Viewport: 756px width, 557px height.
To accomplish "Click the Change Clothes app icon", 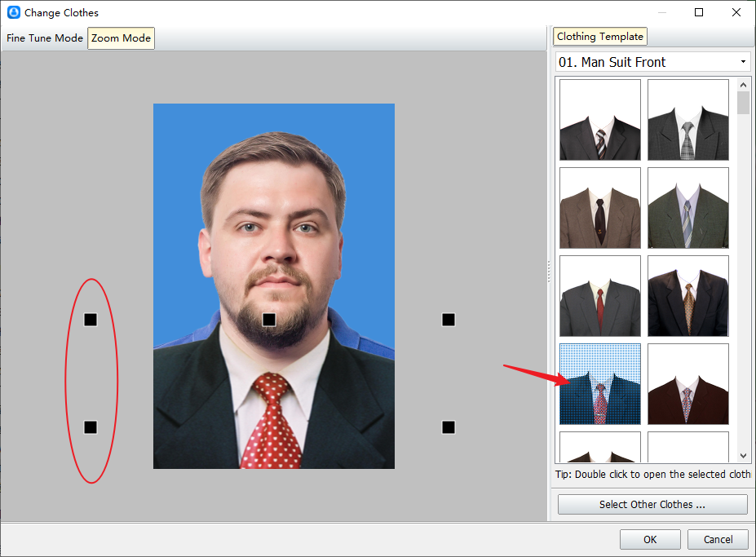I will click(14, 12).
